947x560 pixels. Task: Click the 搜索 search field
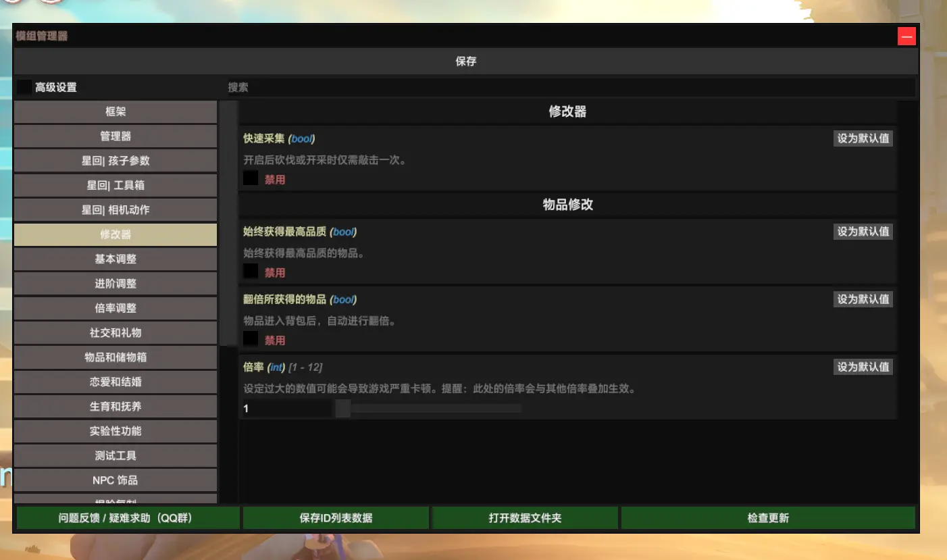pyautogui.click(x=570, y=87)
